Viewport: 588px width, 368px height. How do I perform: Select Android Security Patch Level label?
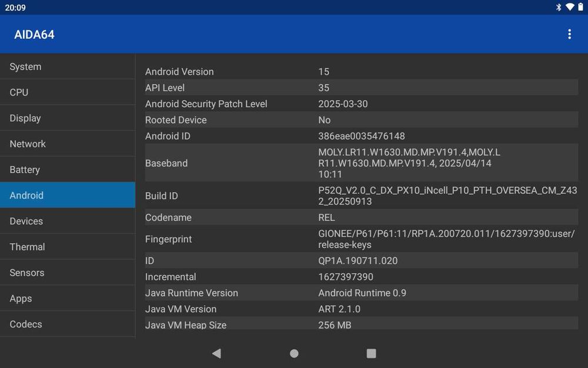pos(206,104)
